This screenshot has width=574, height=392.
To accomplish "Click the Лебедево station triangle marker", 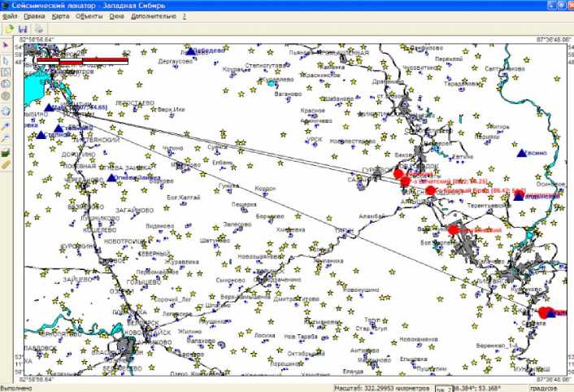I will (190, 51).
